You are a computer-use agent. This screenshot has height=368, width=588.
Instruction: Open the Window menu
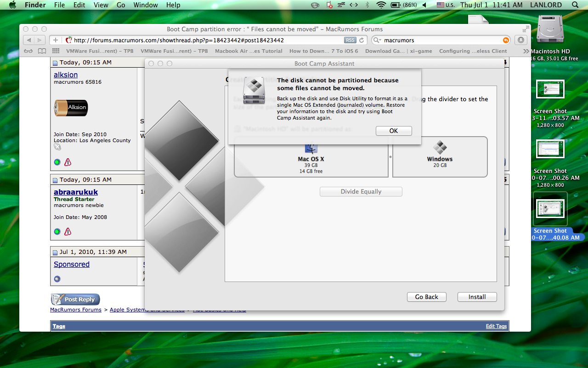click(x=145, y=5)
